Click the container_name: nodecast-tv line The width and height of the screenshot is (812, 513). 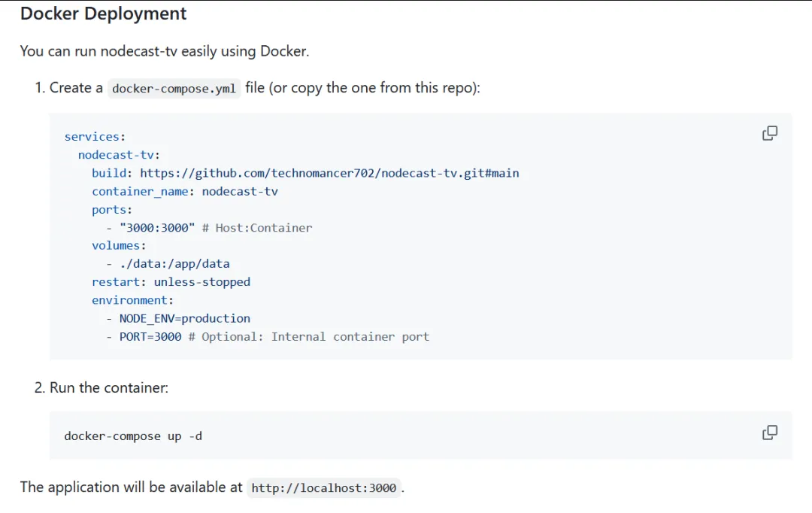(x=185, y=192)
